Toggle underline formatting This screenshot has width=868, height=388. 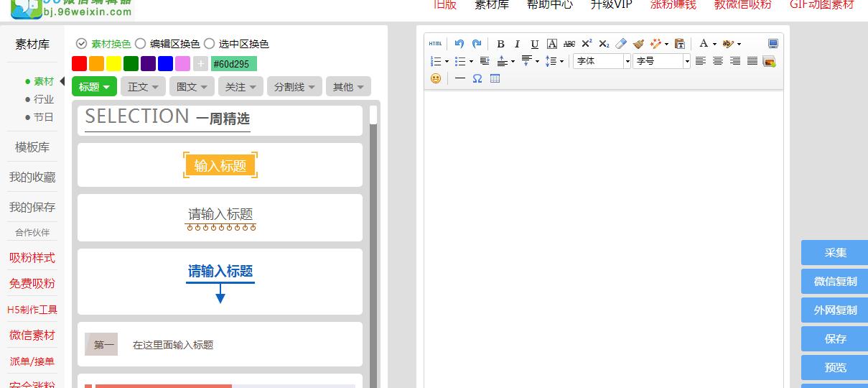pos(534,44)
